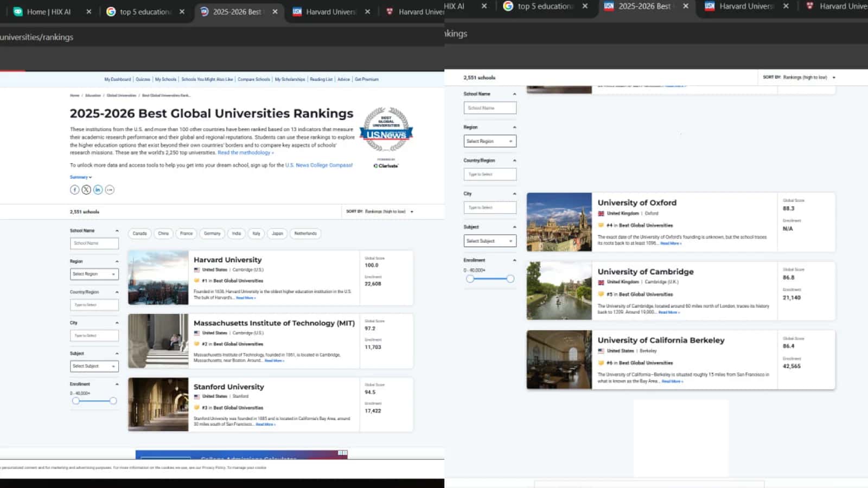
Task: Share rankings page on LinkedIn icon
Action: (x=98, y=190)
